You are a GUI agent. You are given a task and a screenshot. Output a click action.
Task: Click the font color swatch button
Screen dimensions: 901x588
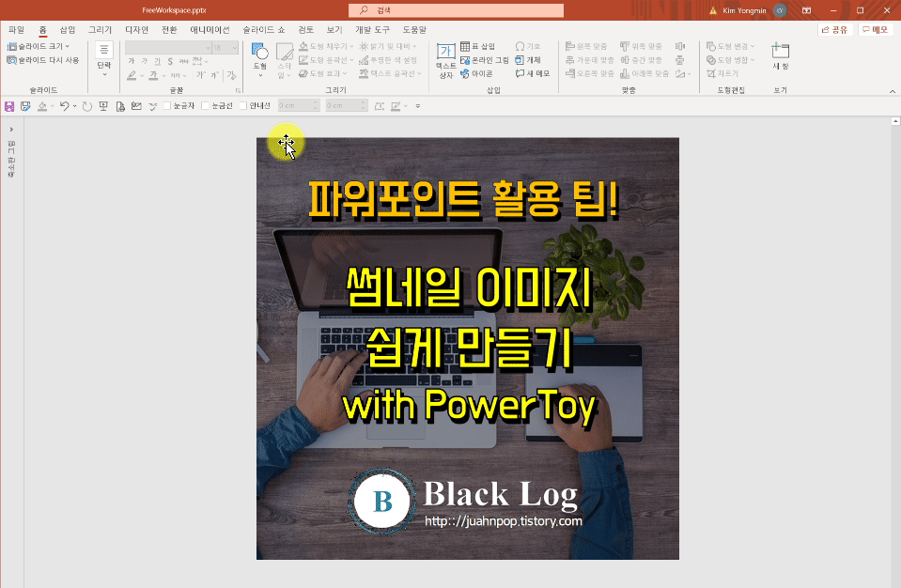tap(153, 75)
